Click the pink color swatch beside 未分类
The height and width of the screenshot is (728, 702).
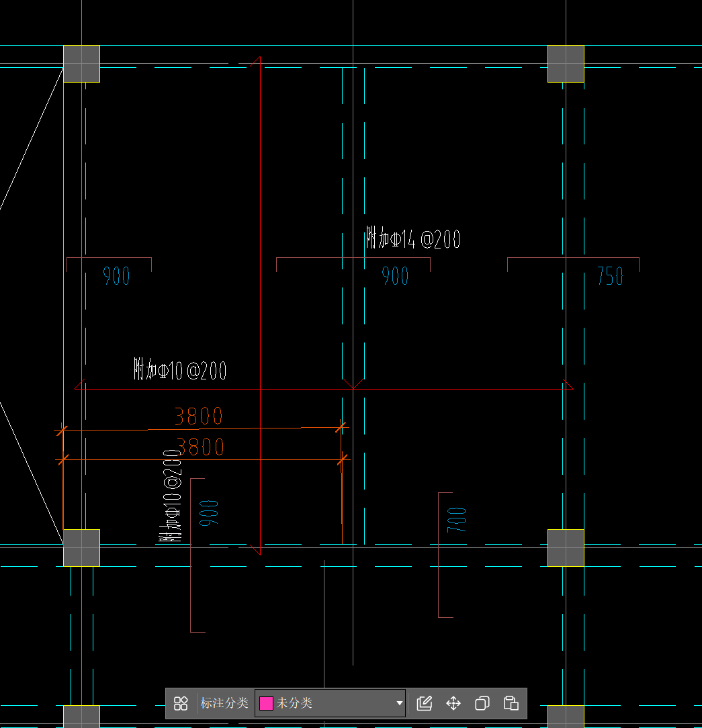click(x=266, y=703)
